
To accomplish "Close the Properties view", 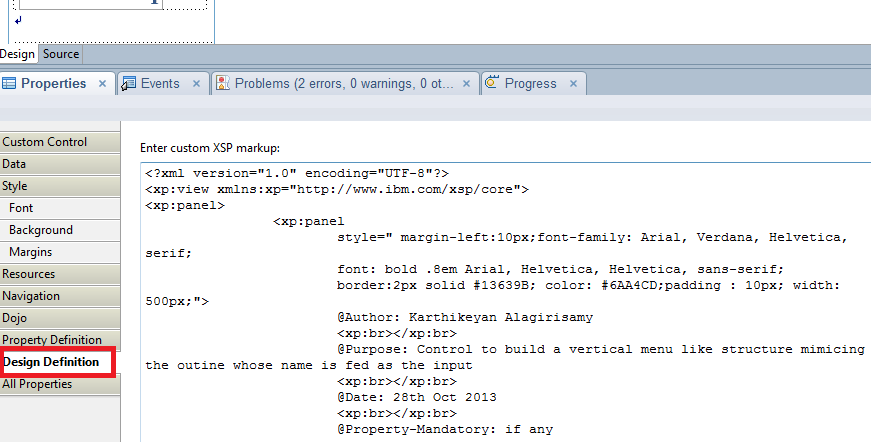I will [x=102, y=84].
